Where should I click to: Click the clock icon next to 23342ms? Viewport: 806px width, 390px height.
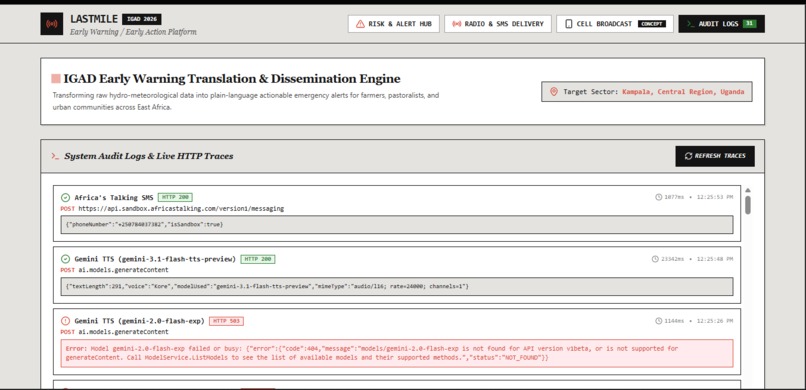point(655,259)
